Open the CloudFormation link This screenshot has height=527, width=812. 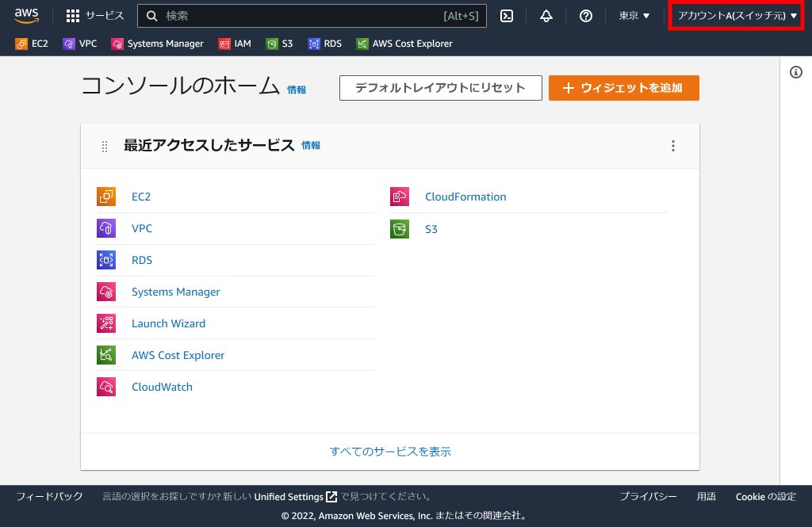coord(465,197)
